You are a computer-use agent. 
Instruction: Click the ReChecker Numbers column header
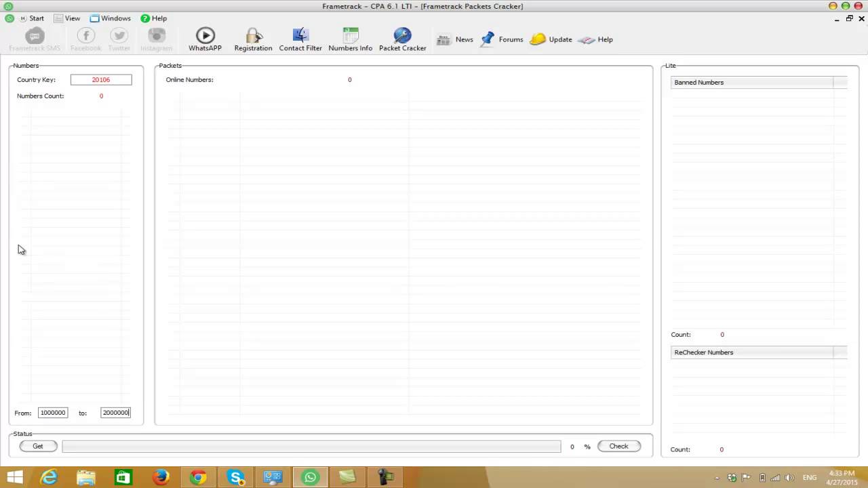(x=752, y=352)
